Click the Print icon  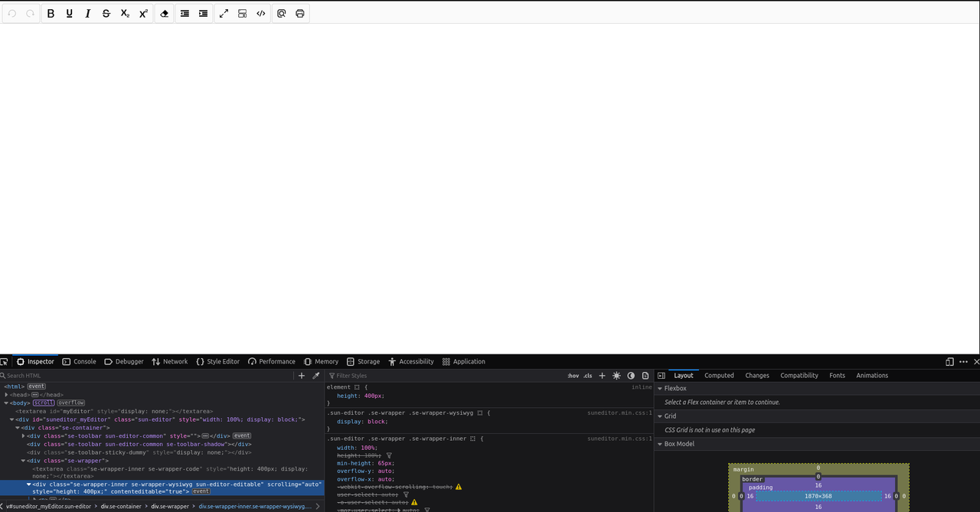pos(300,14)
